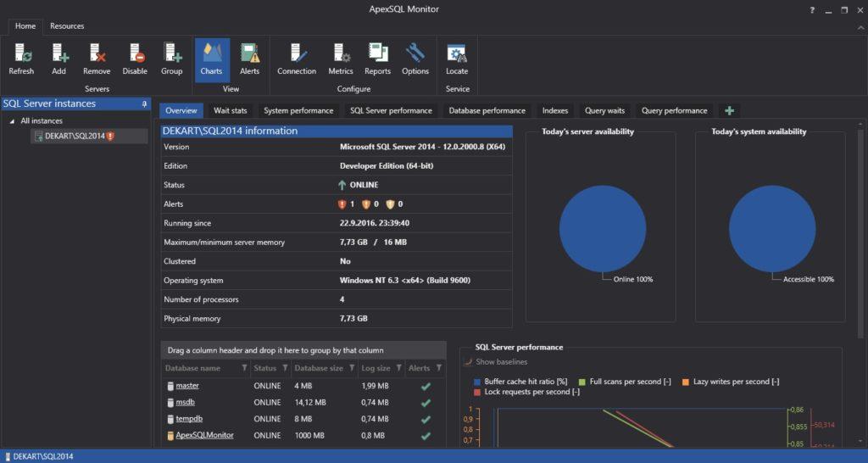The height and width of the screenshot is (463, 868).
Task: Click the Overview vertical scrollbar
Action: click(x=861, y=232)
